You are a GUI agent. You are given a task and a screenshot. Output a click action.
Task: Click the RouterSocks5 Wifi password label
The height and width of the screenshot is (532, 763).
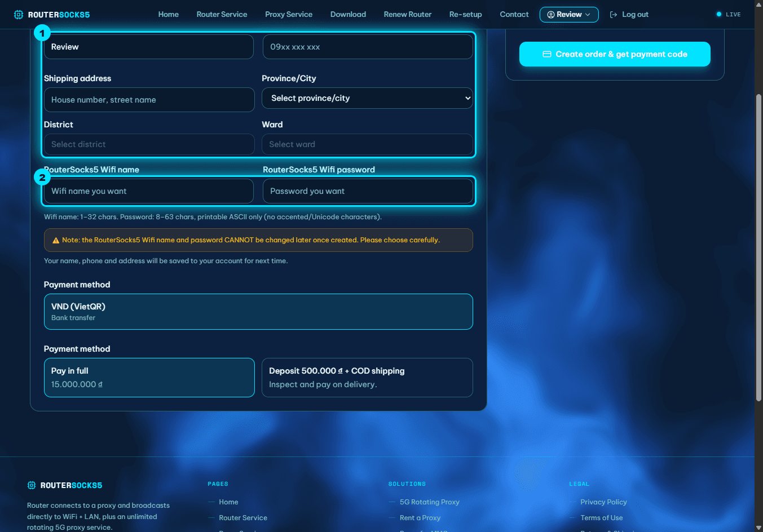pos(319,170)
